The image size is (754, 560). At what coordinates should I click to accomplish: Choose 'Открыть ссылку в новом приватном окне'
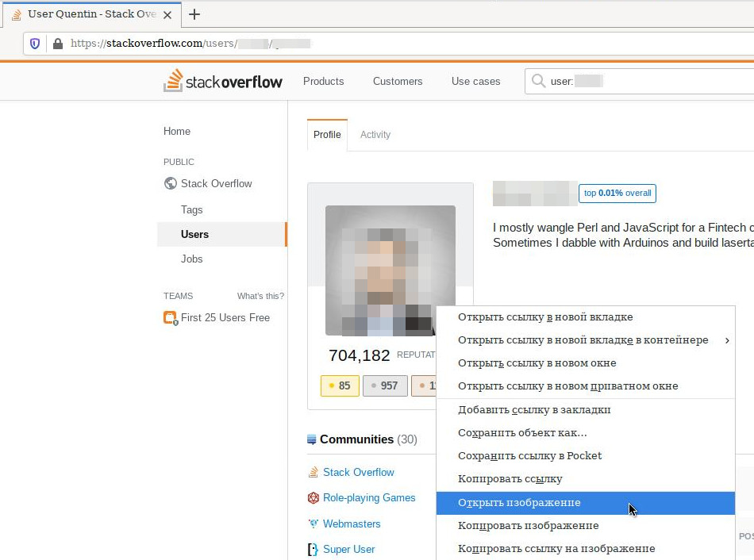click(x=586, y=386)
